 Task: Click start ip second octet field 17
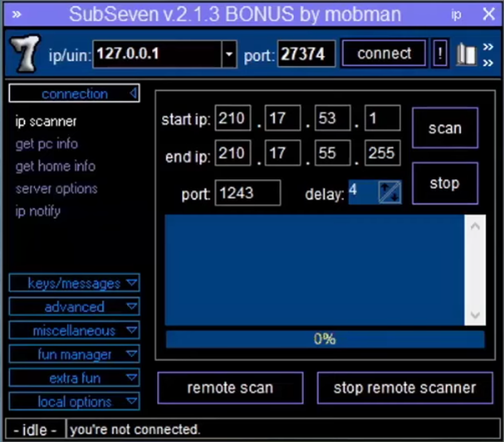point(283,118)
